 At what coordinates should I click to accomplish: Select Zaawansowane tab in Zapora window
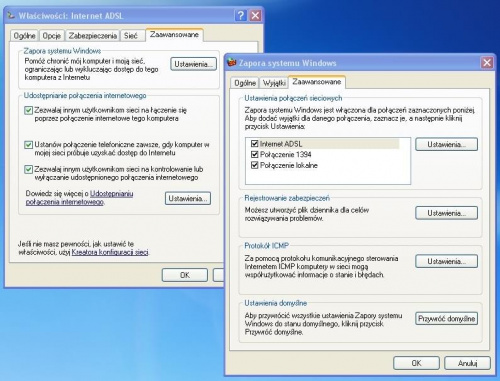317,82
